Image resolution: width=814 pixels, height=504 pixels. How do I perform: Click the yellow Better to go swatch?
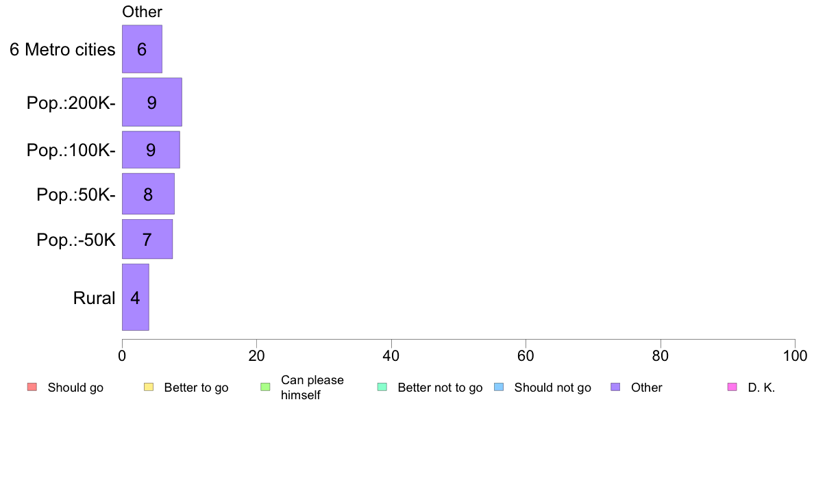point(149,387)
